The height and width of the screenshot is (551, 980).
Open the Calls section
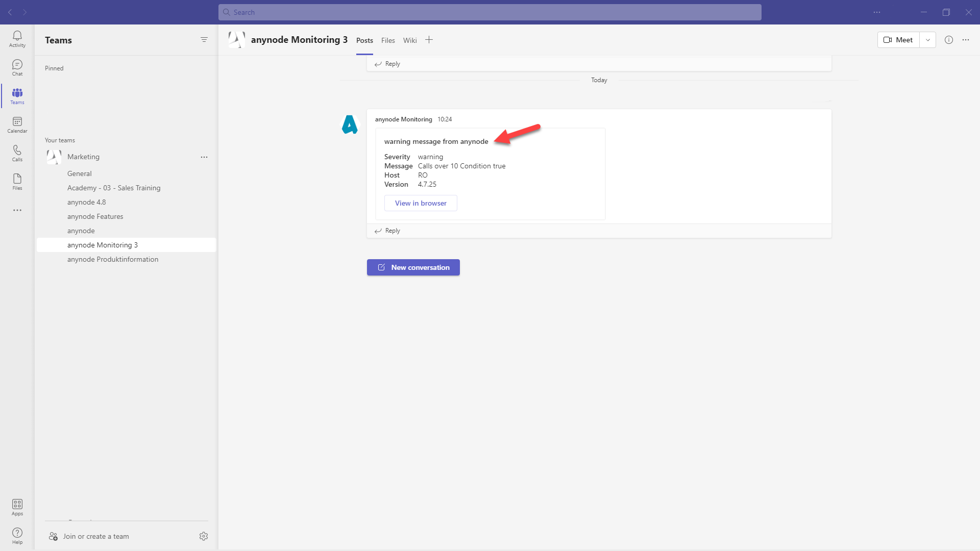click(17, 153)
